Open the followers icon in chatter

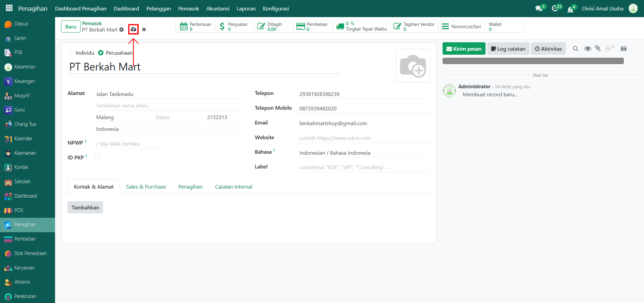click(608, 49)
